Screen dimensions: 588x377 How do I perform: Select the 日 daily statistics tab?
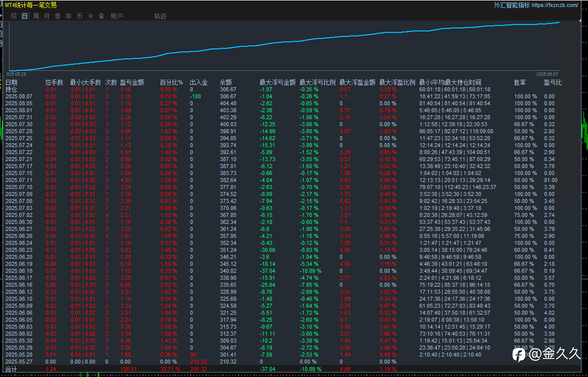24,16
